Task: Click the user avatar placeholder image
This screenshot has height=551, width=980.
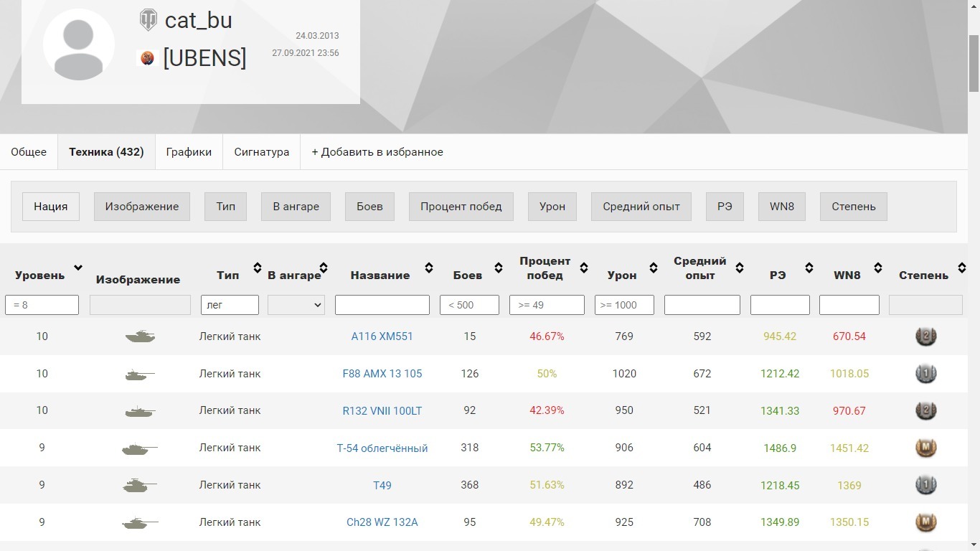Action: 79,44
